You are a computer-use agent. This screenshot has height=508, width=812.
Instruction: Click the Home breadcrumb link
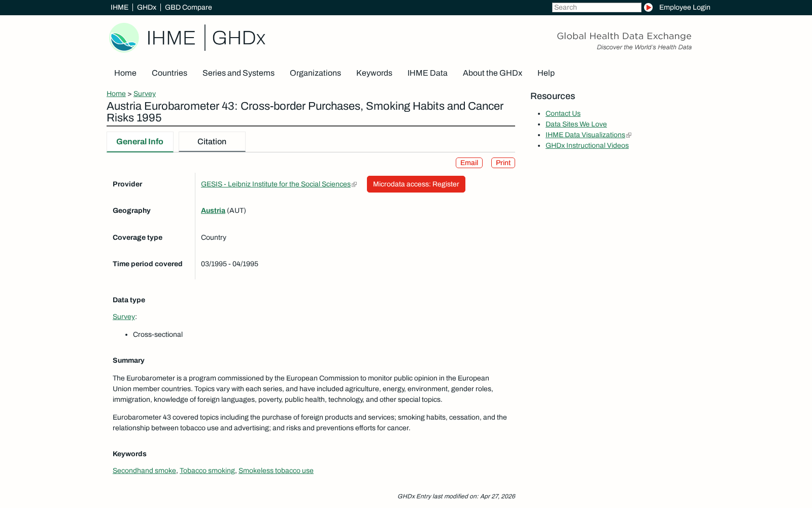click(x=116, y=93)
